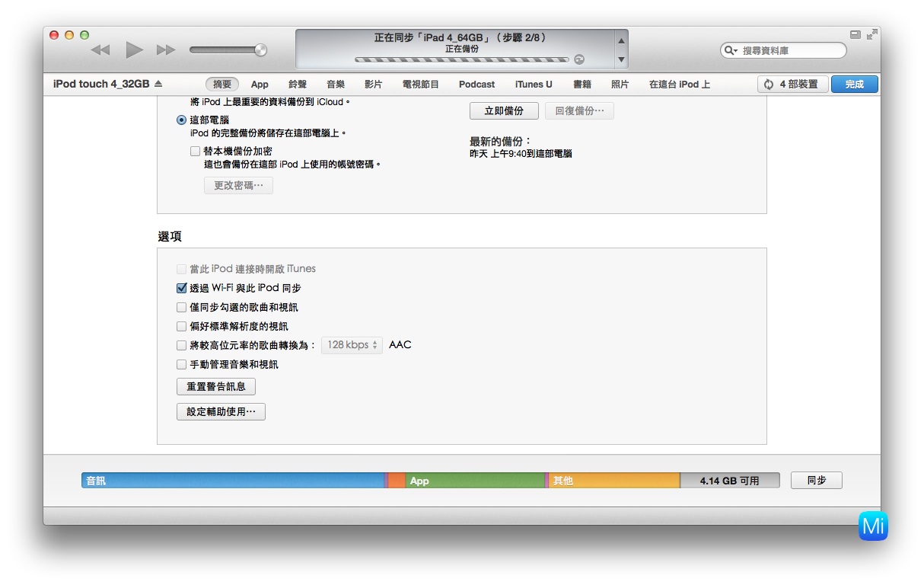Select the 摘要 tab
This screenshot has width=924, height=585.
222,85
